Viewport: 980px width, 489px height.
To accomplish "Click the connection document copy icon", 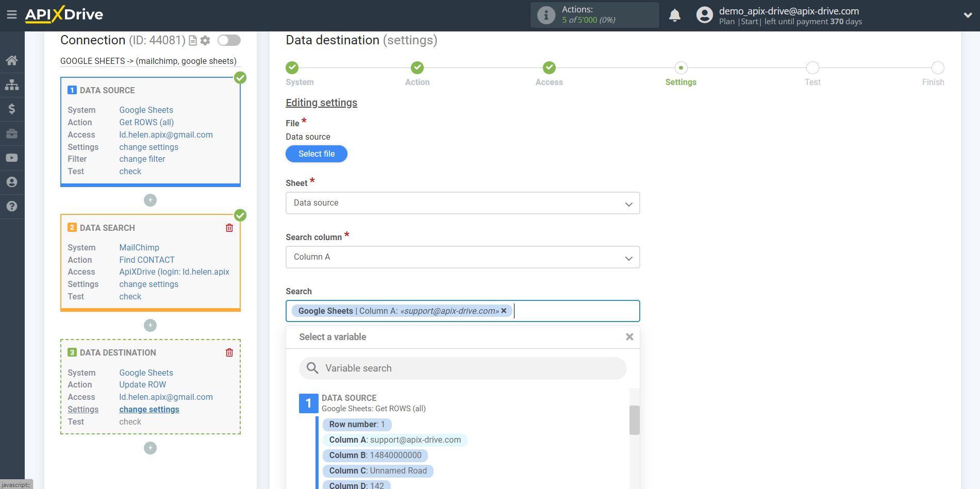I will click(x=193, y=40).
